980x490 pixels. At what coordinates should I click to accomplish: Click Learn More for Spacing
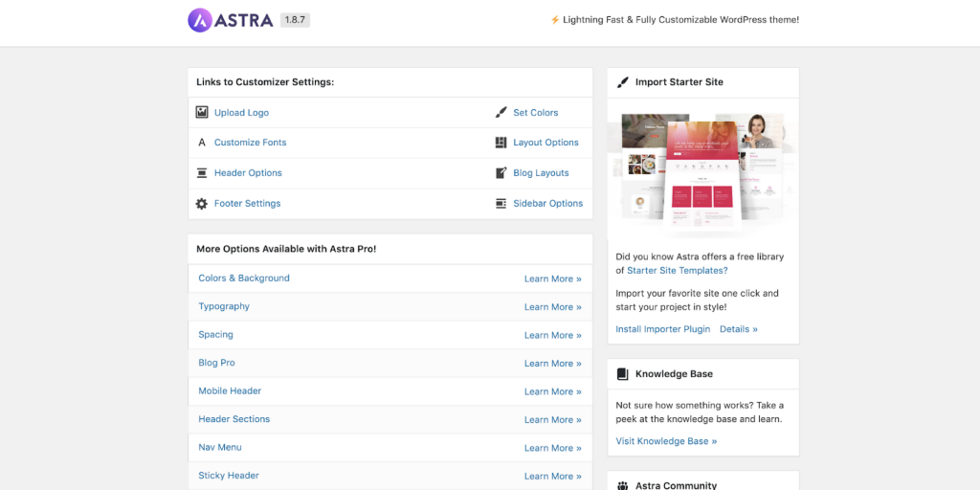coord(552,335)
